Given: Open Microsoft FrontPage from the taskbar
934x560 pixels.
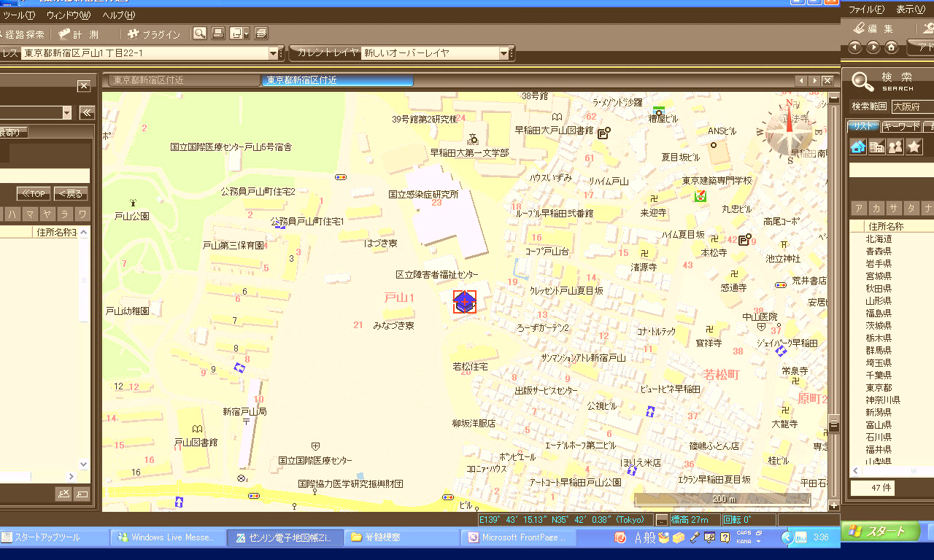Looking at the screenshot, I should pos(519,537).
